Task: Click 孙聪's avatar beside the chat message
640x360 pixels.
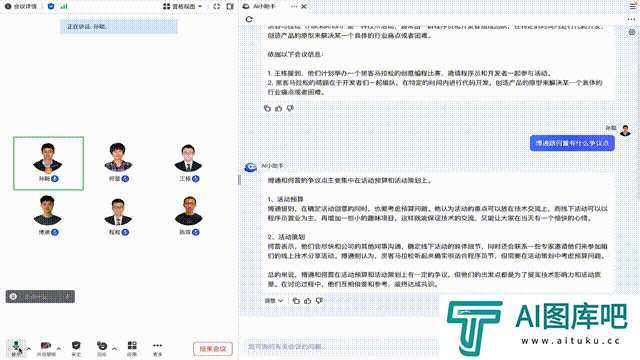Action: 625,130
